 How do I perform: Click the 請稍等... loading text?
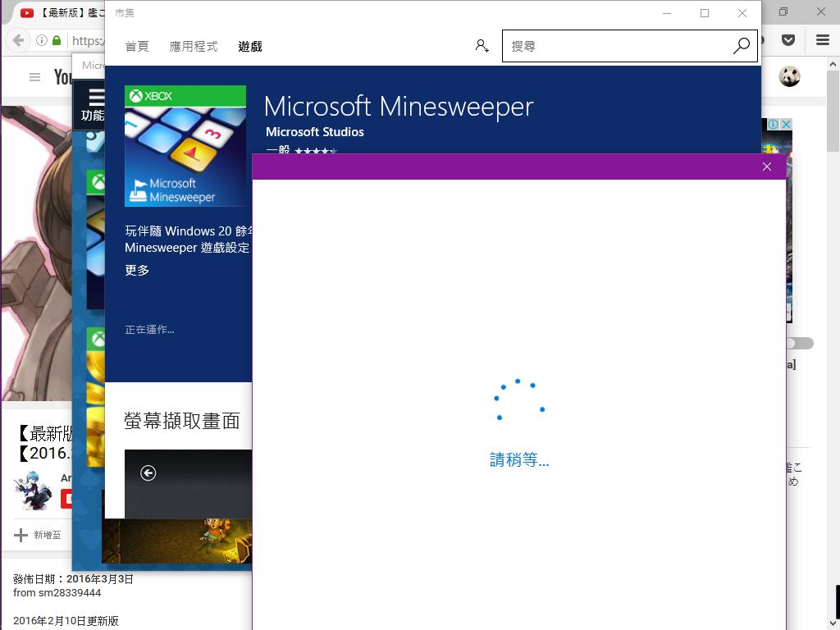[x=519, y=459]
